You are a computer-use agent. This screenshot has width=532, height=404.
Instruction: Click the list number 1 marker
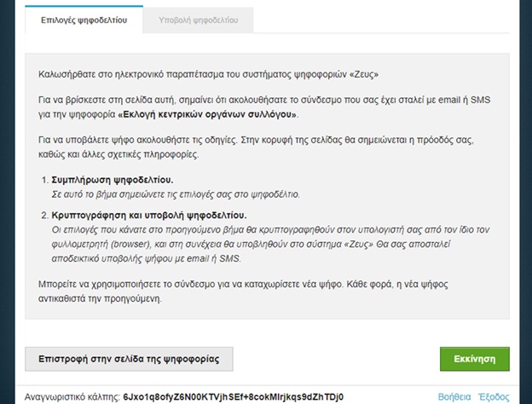coord(44,181)
